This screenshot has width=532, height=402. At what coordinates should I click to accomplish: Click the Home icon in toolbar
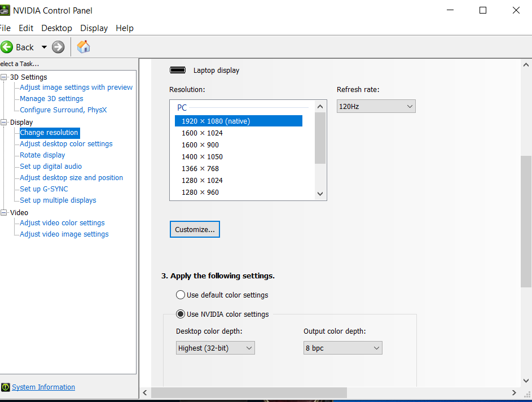click(83, 47)
